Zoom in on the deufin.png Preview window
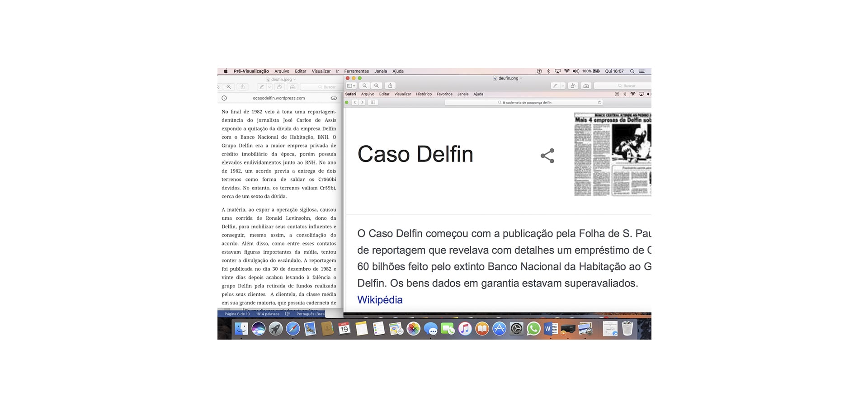Image resolution: width=868 pixels, height=407 pixels. tap(376, 86)
